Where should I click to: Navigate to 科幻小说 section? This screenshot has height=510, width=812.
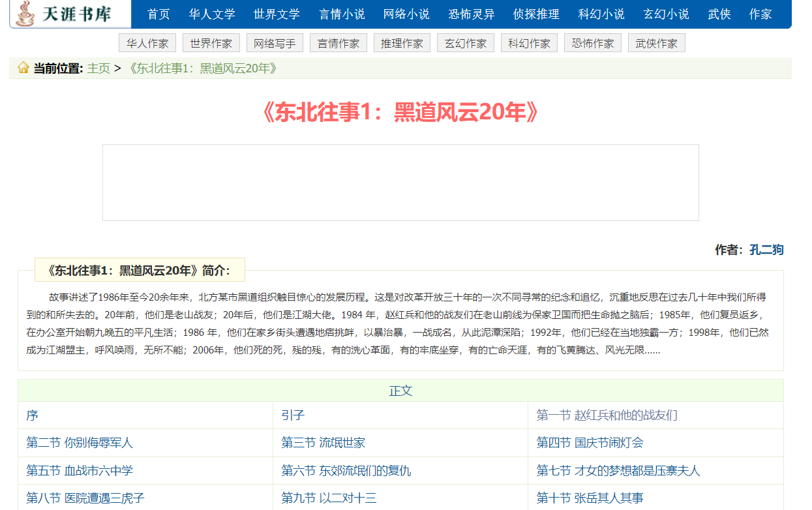601,14
